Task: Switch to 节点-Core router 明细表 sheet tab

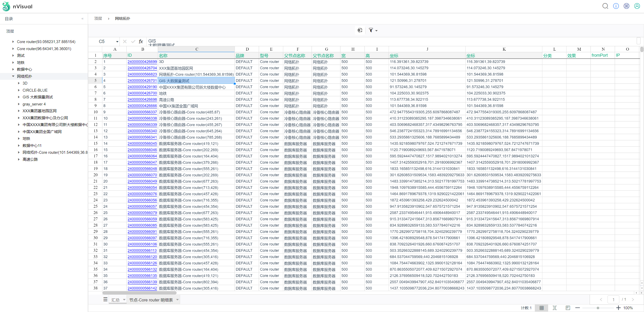Action: (151, 300)
